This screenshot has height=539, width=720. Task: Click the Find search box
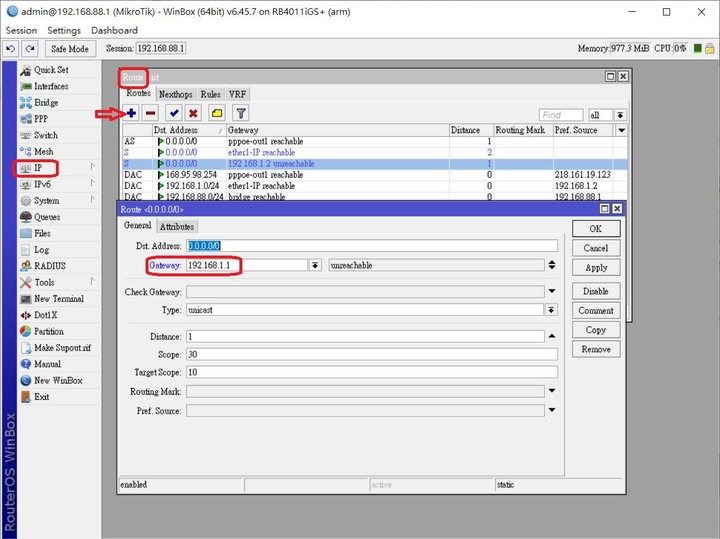click(x=561, y=115)
